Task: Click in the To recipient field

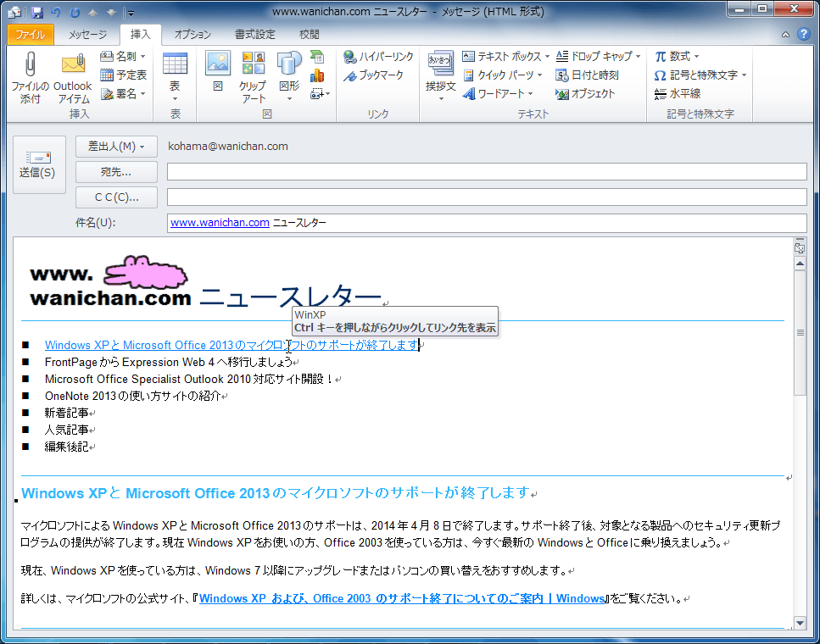Action: point(487,172)
